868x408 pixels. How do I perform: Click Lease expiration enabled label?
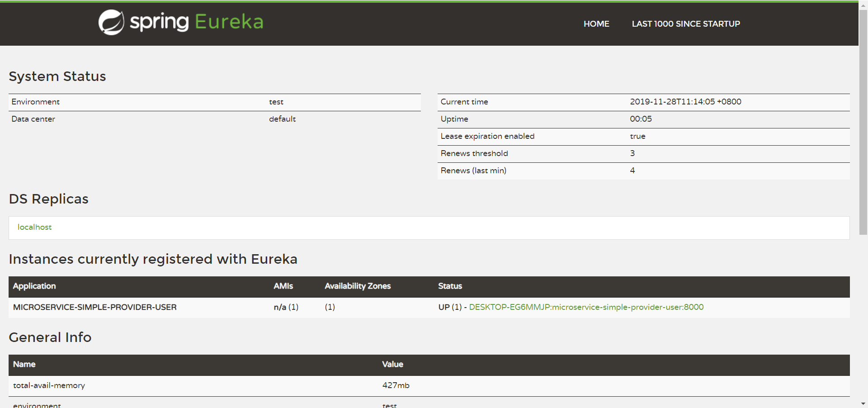(x=487, y=136)
